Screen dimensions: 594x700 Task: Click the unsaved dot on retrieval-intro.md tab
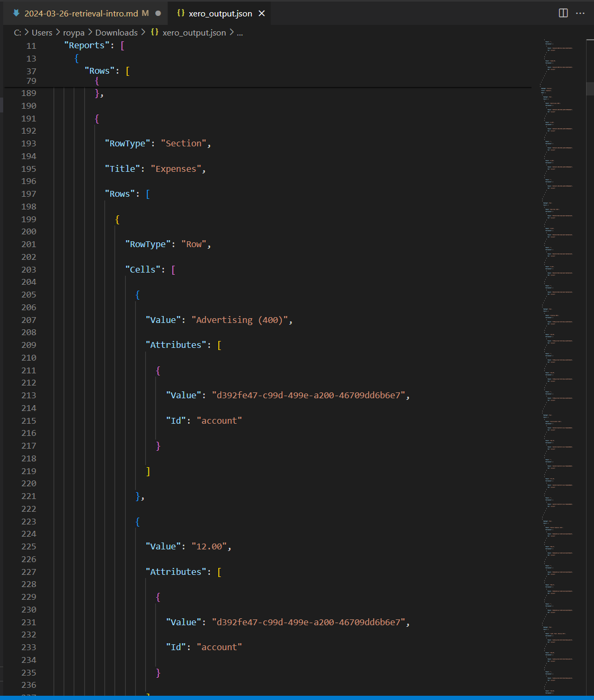(x=158, y=13)
